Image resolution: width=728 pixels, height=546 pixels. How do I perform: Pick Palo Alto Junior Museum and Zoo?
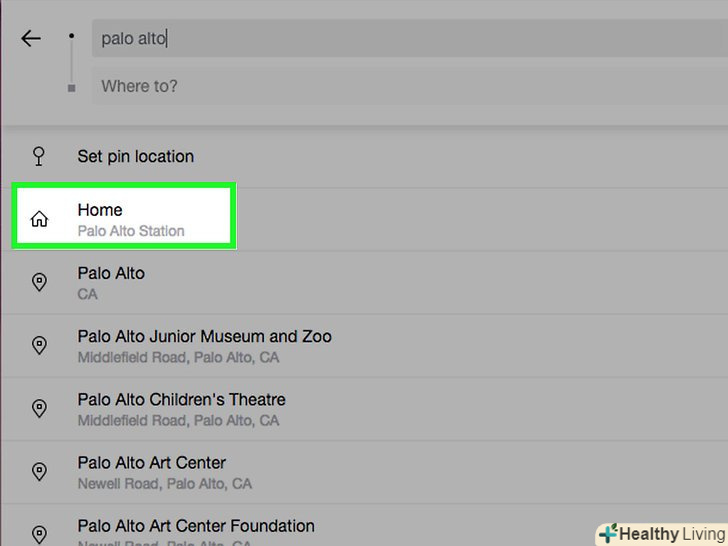204,345
